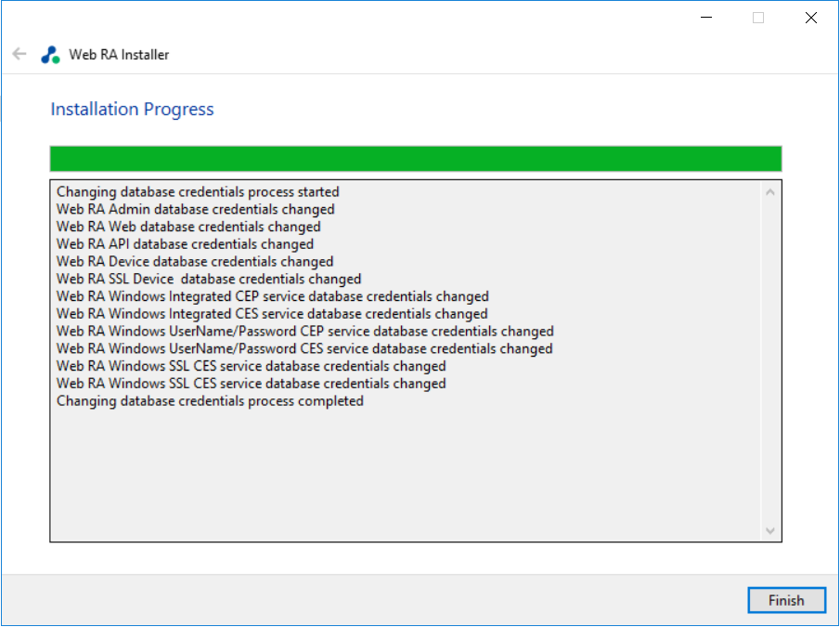Select the 'process completed' log line
This screenshot has height=627, width=840.
(x=210, y=401)
